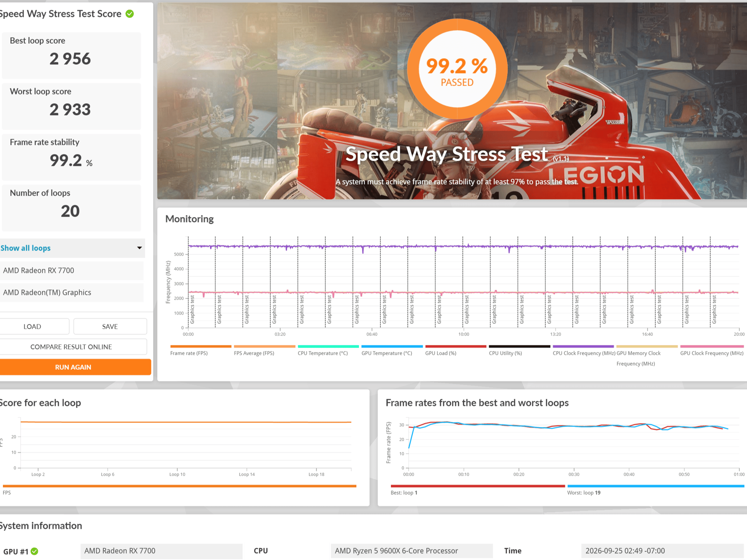
Task: Toggle the Best: loop 1 legend line
Action: click(478, 490)
